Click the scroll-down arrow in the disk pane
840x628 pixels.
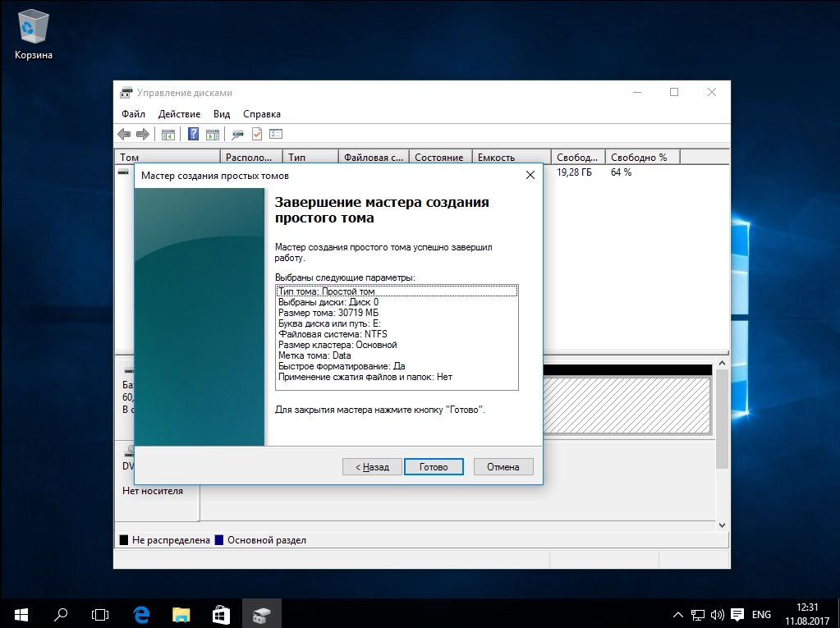[x=723, y=525]
